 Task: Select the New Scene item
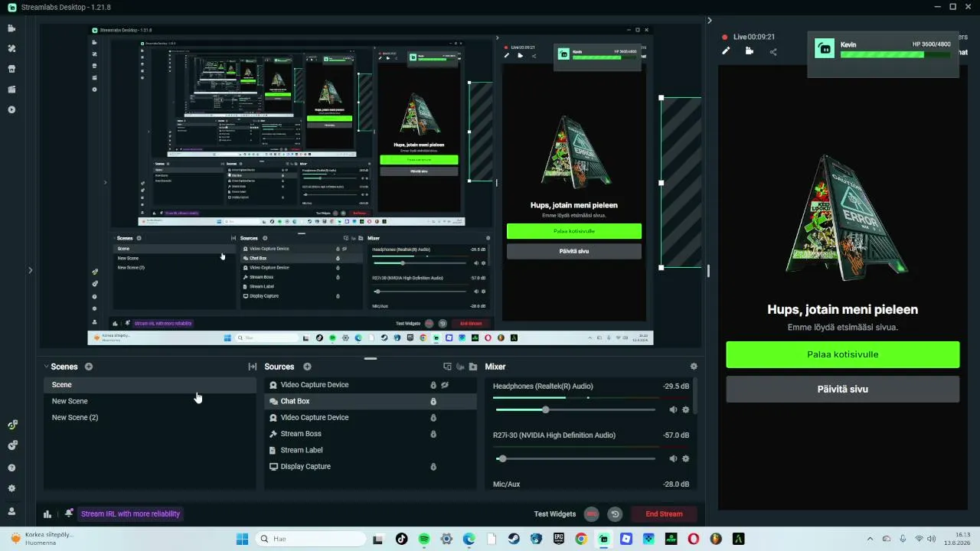(x=150, y=401)
